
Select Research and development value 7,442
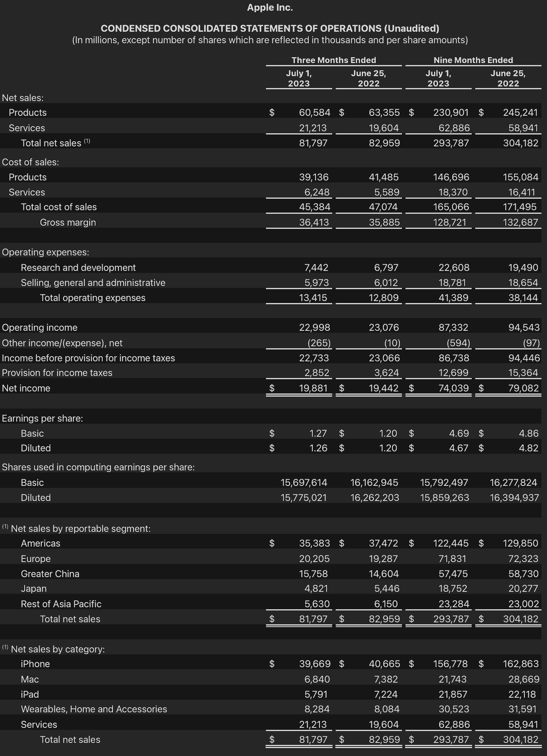[316, 268]
